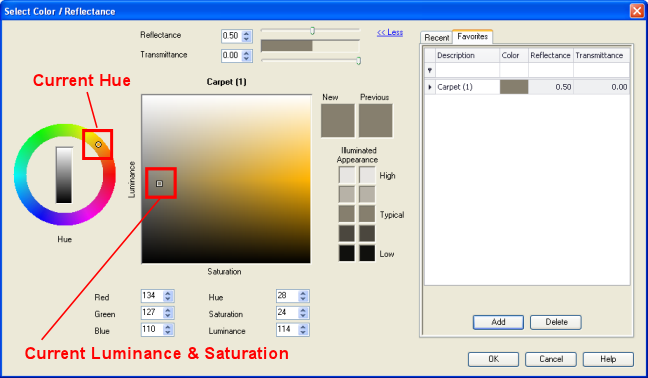Decrease the Hue value spinner

coord(303,299)
